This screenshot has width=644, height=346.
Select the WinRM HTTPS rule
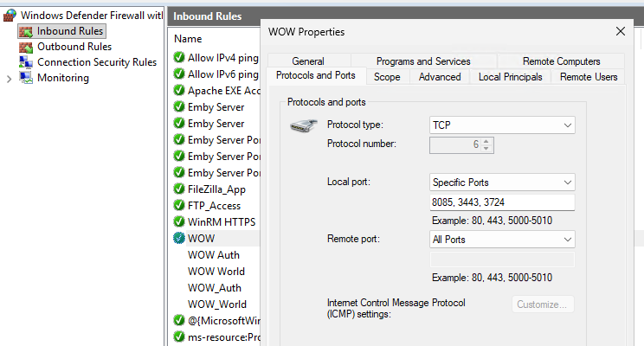pyautogui.click(x=222, y=222)
